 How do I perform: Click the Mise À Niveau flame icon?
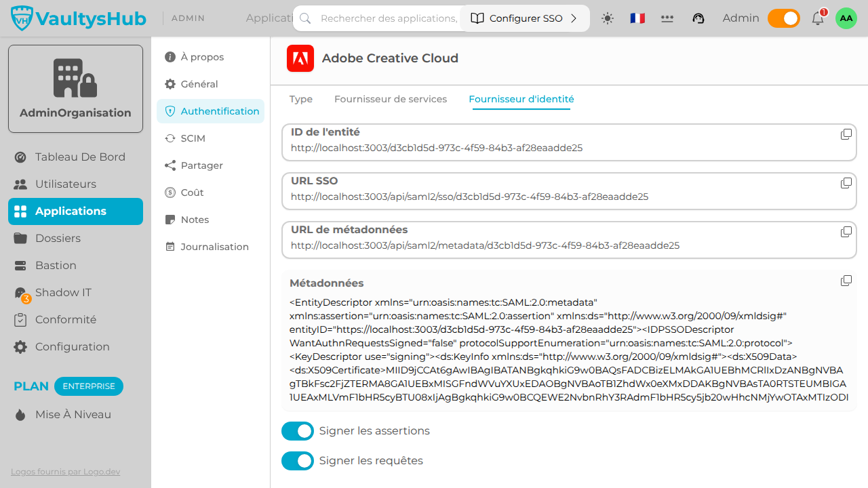pos(20,415)
